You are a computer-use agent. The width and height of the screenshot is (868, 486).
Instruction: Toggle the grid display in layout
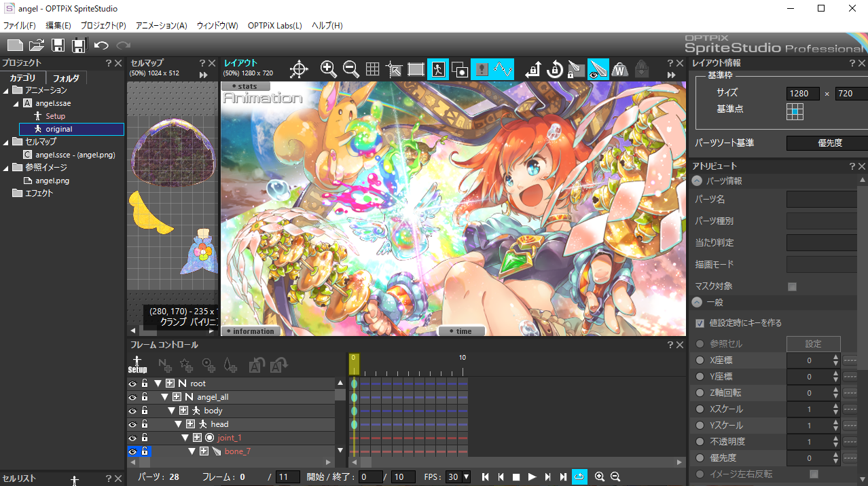[372, 69]
